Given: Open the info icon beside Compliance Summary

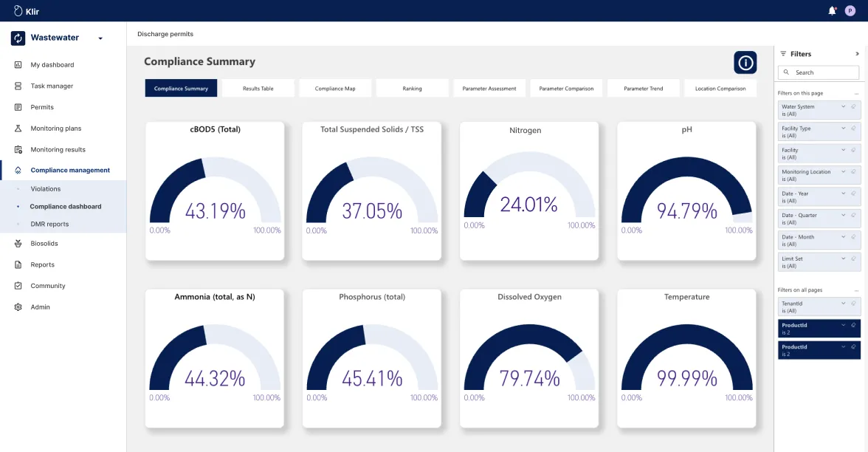Looking at the screenshot, I should [745, 62].
